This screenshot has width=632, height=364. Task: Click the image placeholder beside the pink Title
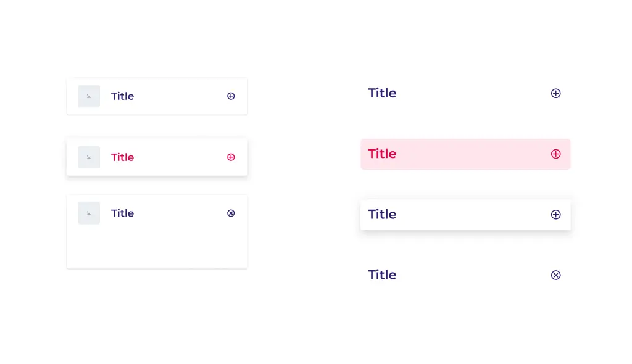click(89, 157)
